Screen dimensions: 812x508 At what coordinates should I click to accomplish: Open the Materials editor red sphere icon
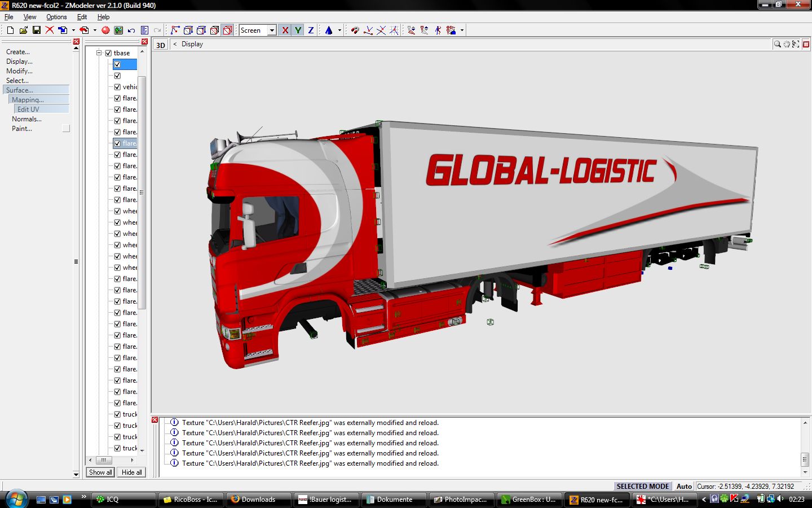coord(105,30)
